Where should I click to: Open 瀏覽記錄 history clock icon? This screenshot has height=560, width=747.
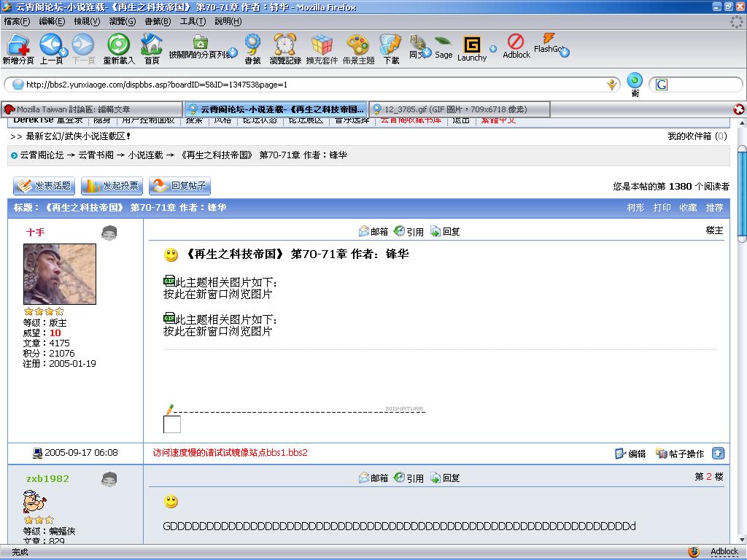285,49
